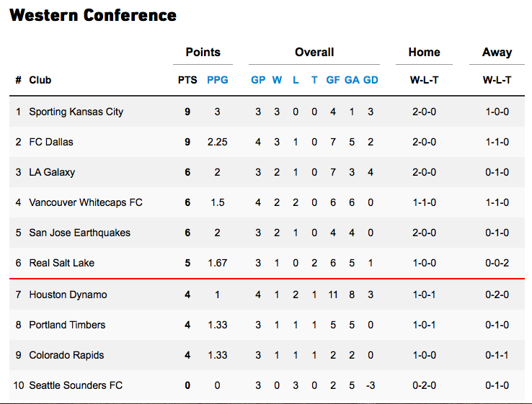Click Real Salt Lake club name

point(61,263)
